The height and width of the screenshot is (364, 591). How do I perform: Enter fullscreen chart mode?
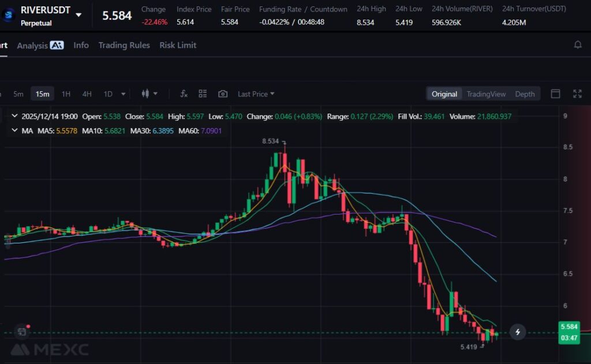click(577, 94)
